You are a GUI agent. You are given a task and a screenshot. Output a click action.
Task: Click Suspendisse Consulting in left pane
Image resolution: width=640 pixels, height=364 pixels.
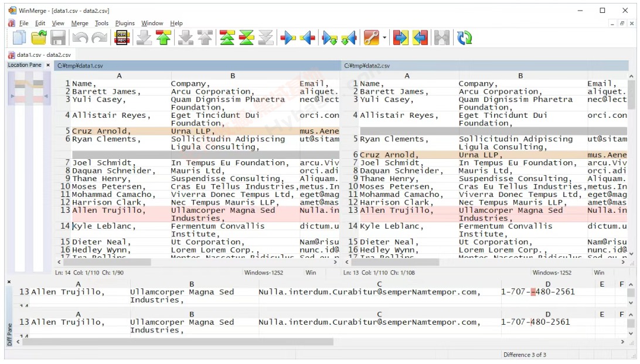(x=227, y=179)
